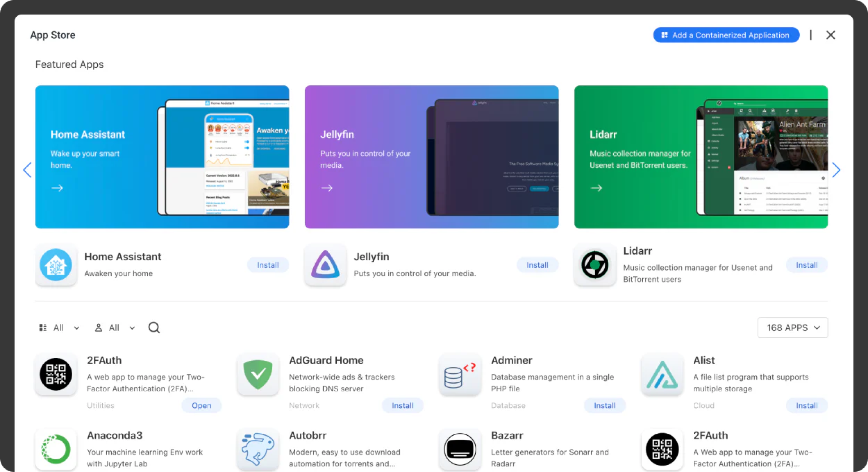Click the Bazarr app icon
The image size is (868, 472).
pyautogui.click(x=460, y=449)
